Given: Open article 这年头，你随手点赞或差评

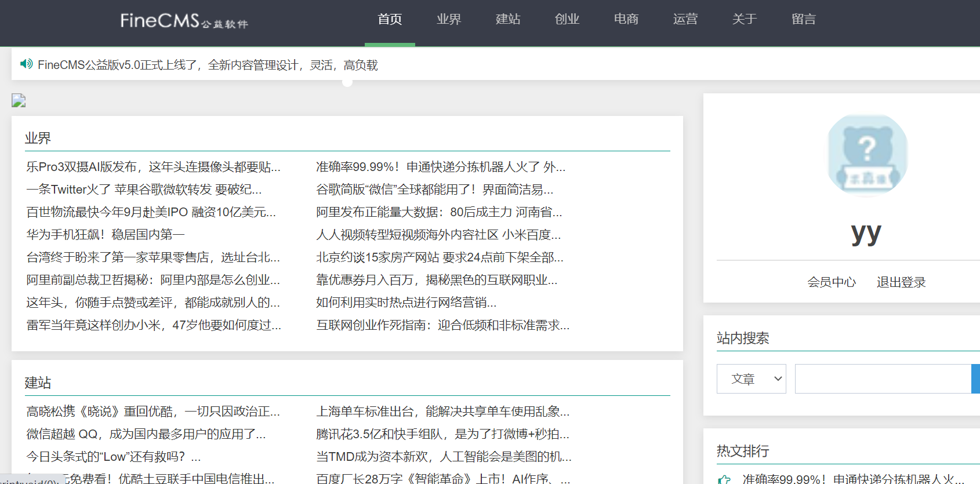Looking at the screenshot, I should pos(153,303).
